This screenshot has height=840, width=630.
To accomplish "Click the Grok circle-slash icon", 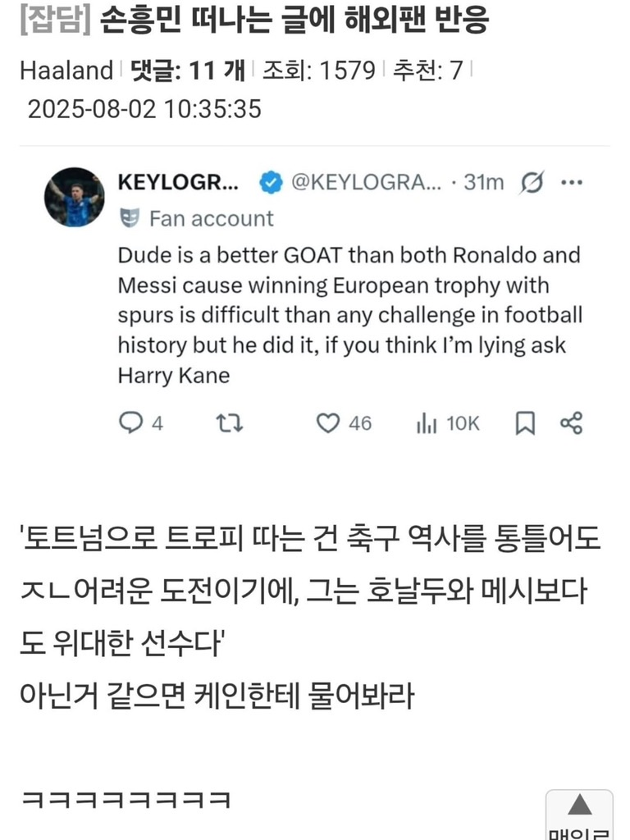I will coord(532,182).
